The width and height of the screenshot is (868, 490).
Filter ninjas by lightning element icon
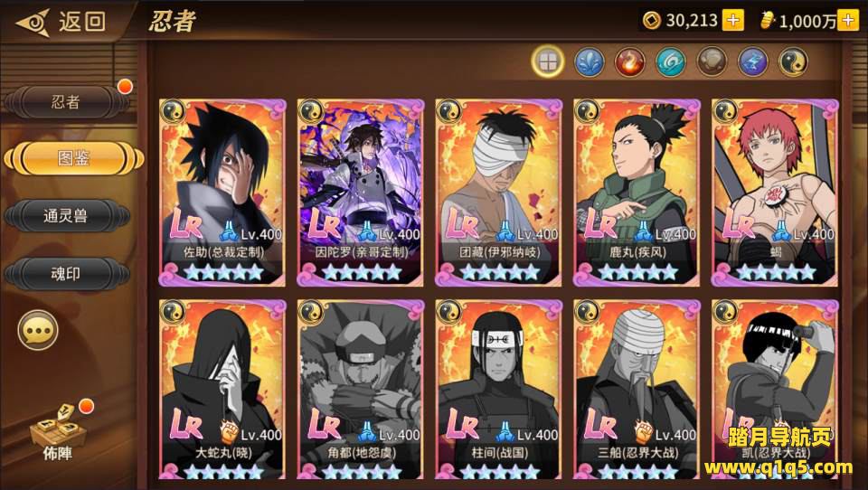[x=753, y=61]
